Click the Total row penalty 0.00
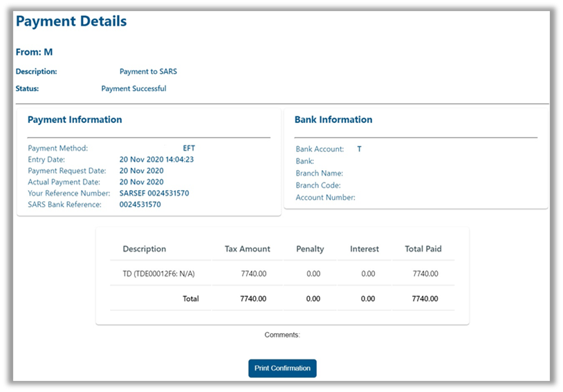 click(x=313, y=299)
